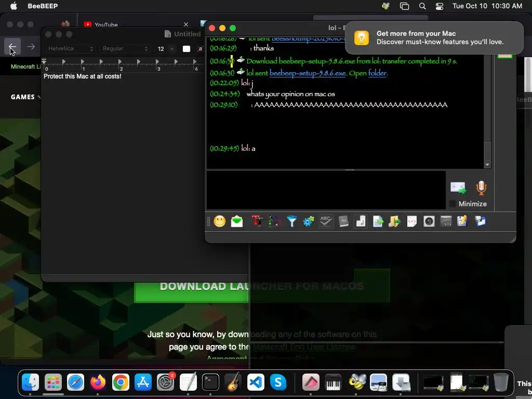Open the Regular typeface dropdown in TextEdit
The height and width of the screenshot is (399, 532).
click(x=125, y=48)
